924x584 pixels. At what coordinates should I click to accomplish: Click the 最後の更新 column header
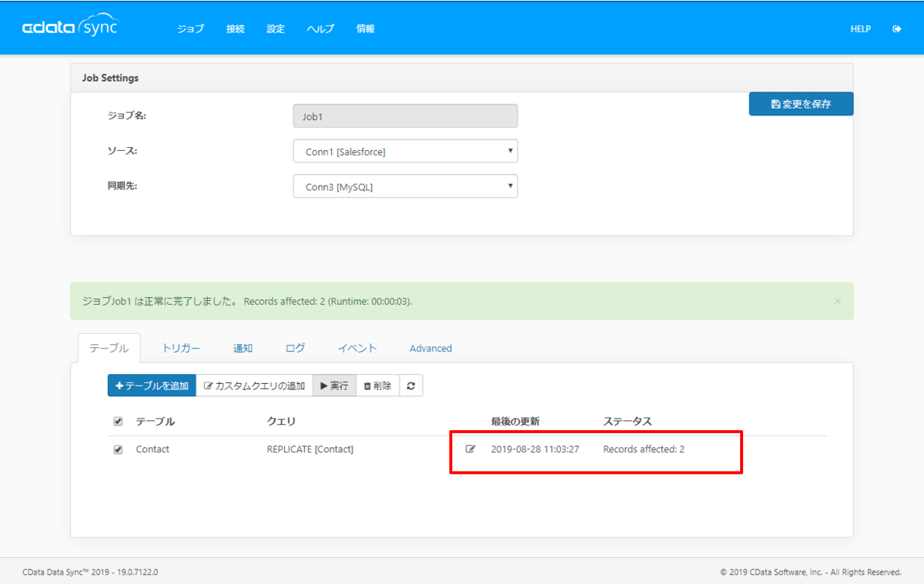[x=515, y=422]
